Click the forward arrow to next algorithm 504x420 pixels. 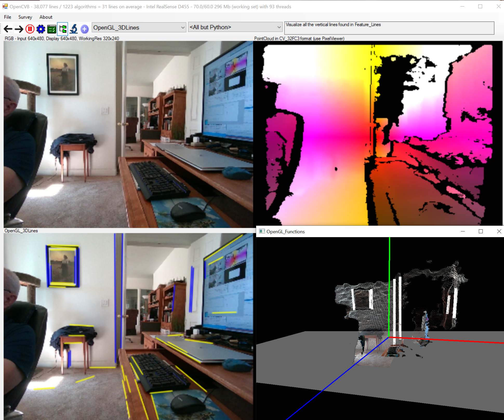[19, 29]
